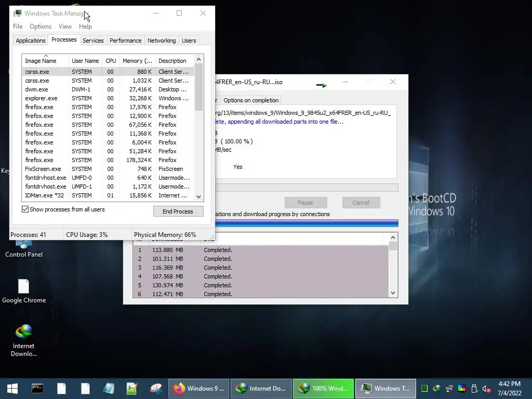Viewport: 532px width, 399px height.
Task: Select firefox.exe row using 178,324 K
Action: (108, 160)
